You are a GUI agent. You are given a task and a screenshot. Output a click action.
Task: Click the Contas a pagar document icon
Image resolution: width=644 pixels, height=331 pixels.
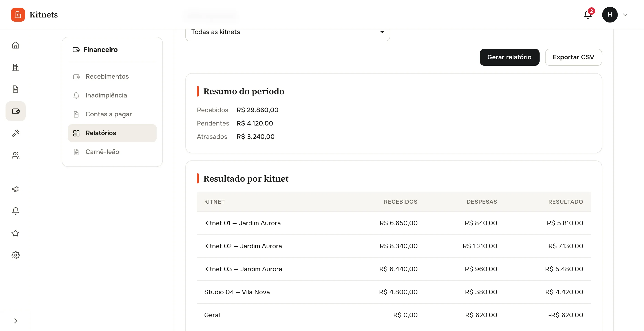[76, 114]
